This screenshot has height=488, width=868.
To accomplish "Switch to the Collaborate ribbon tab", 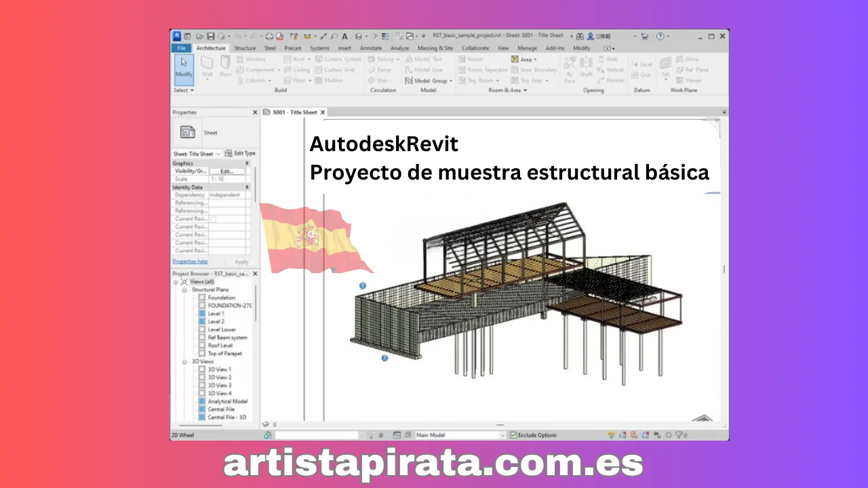I will coord(475,48).
